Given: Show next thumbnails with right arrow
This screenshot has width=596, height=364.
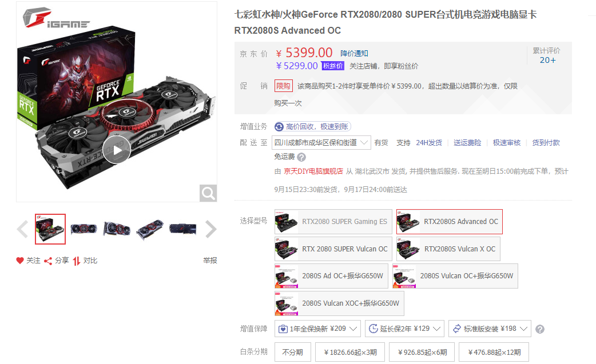Looking at the screenshot, I should [210, 229].
